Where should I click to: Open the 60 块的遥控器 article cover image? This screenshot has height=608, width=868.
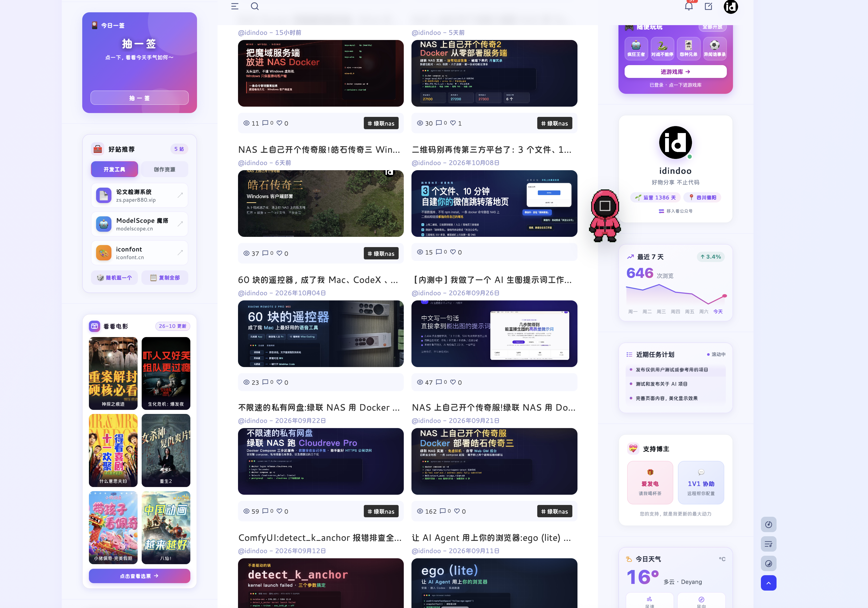click(321, 334)
